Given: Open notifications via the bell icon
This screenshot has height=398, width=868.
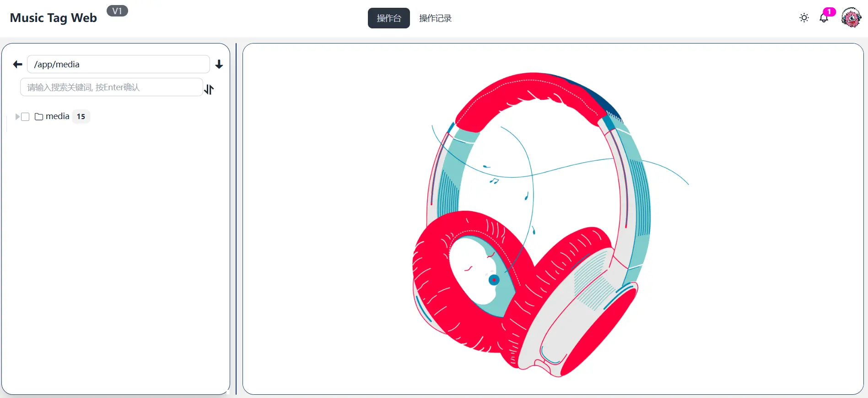Looking at the screenshot, I should pyautogui.click(x=824, y=18).
